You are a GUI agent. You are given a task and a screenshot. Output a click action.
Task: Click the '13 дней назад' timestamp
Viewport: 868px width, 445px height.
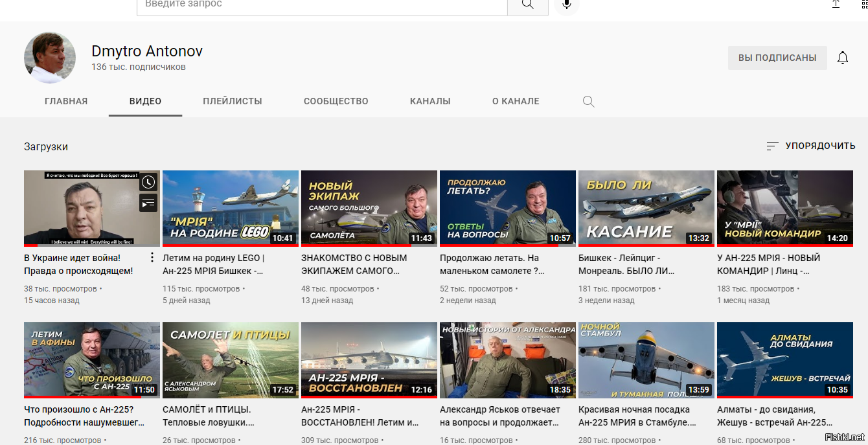(x=327, y=301)
